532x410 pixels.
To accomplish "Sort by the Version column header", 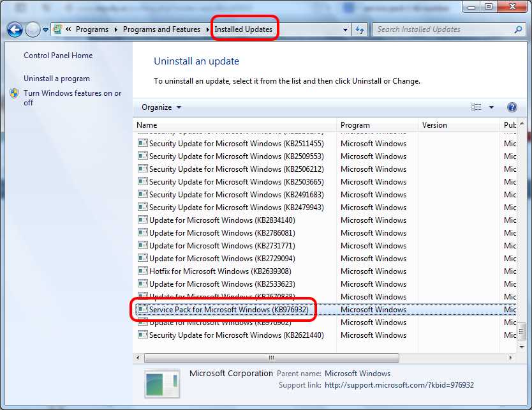I will 459,125.
